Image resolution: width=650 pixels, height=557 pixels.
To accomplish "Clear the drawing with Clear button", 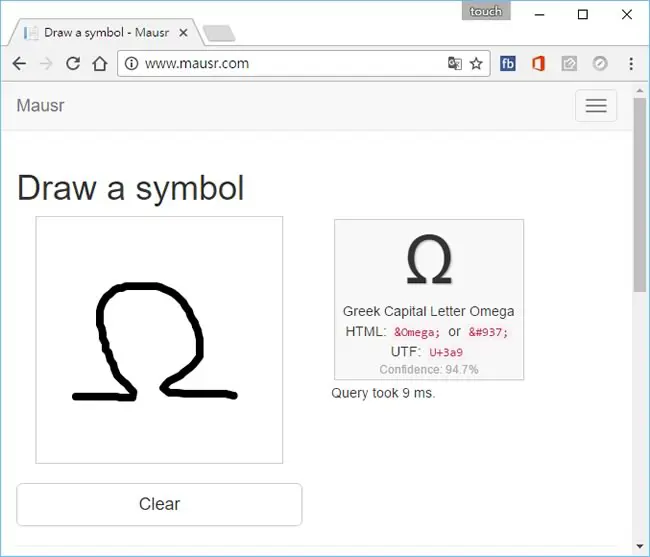I will pos(159,504).
